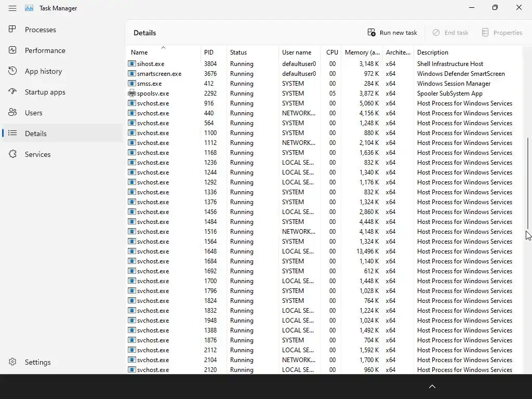Click defaultuser0 on the sihost.exe row

tap(299, 63)
